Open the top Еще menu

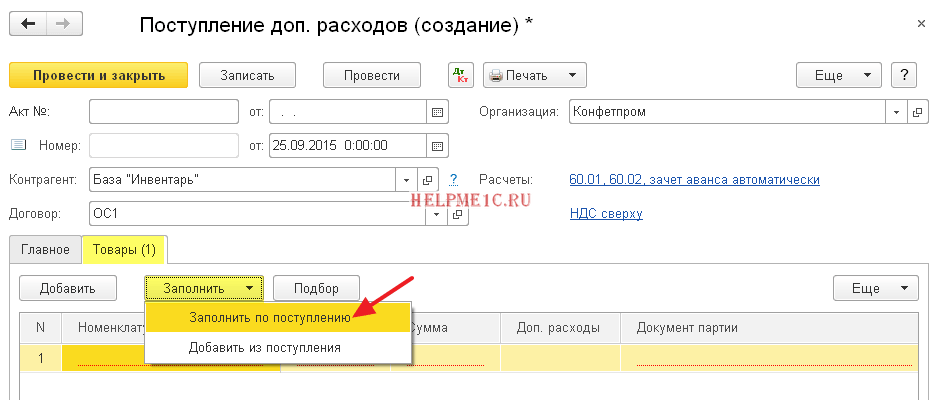click(839, 76)
